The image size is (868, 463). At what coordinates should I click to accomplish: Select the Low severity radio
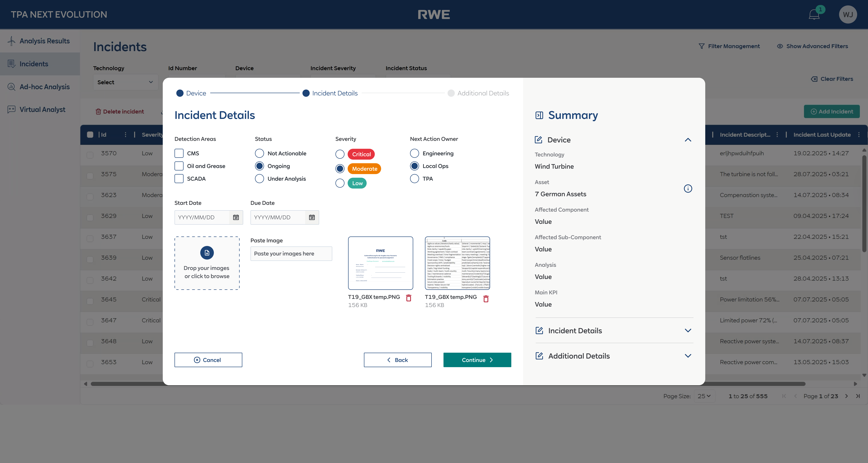[x=340, y=183]
